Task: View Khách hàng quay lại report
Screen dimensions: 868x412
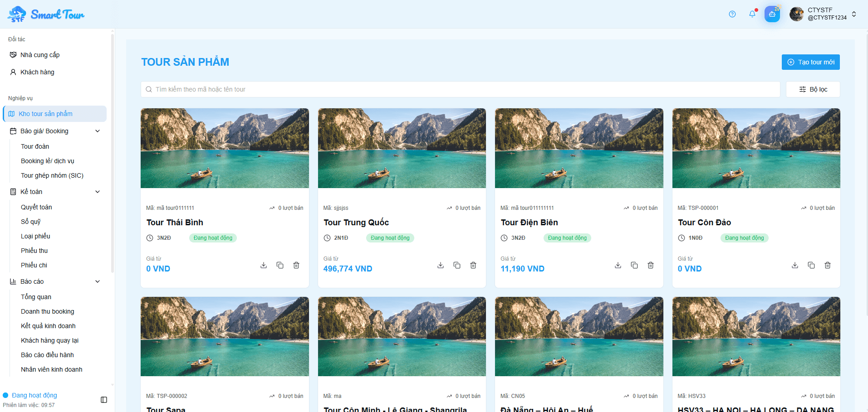Action: 49,340
